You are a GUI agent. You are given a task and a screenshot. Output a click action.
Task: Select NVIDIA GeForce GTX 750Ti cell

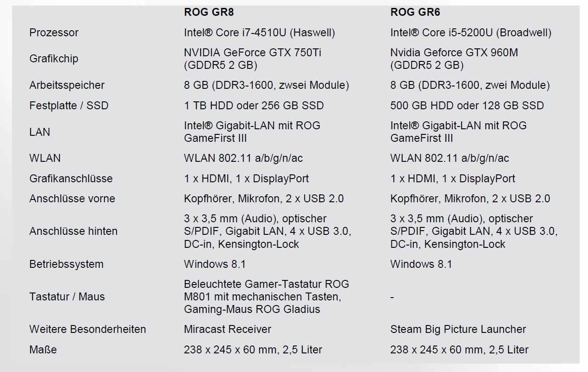pyautogui.click(x=253, y=59)
